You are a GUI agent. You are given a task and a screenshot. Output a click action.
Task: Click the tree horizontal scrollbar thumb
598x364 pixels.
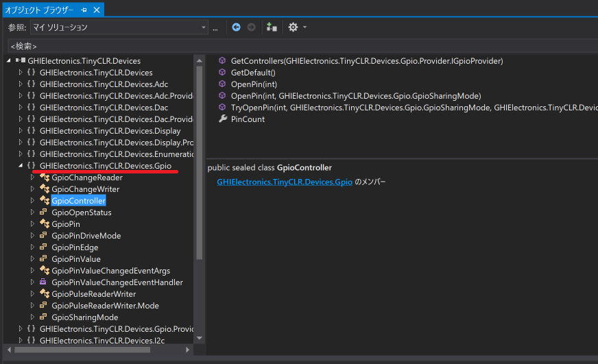coord(82,350)
